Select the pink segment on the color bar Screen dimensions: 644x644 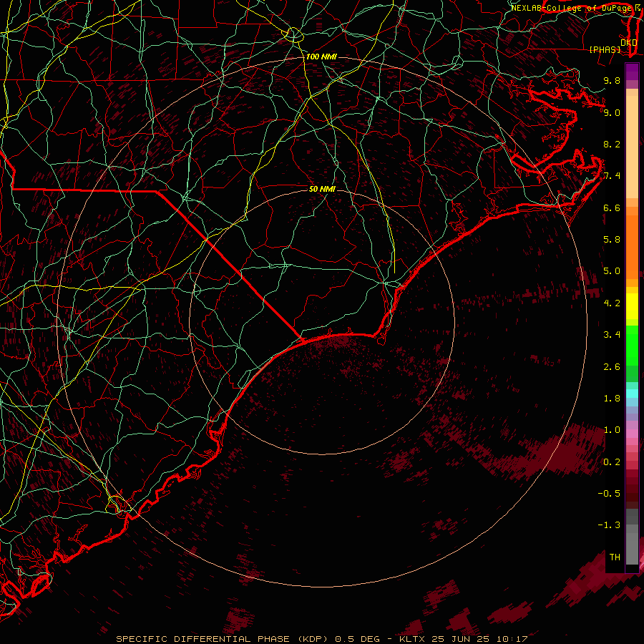point(632,434)
